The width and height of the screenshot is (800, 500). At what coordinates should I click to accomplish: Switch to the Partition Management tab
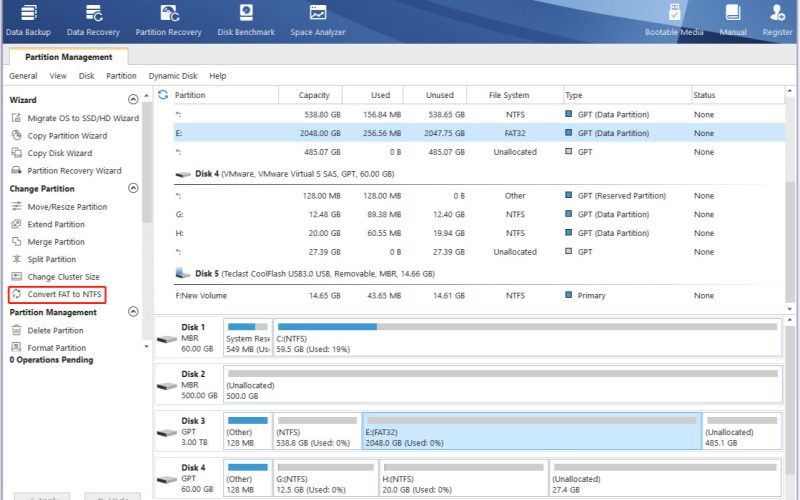coord(68,57)
